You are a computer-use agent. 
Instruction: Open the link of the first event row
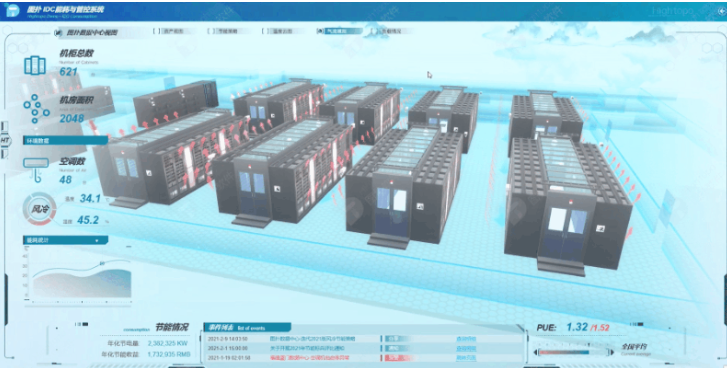466,339
